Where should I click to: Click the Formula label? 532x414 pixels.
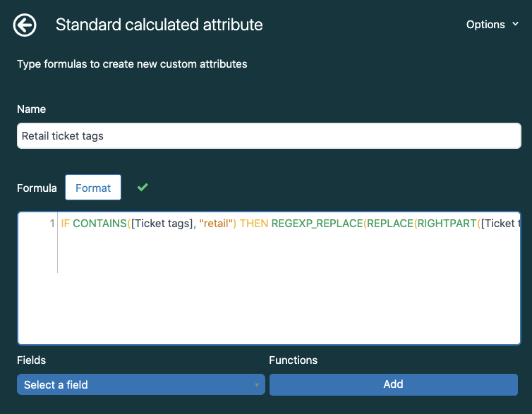(37, 188)
